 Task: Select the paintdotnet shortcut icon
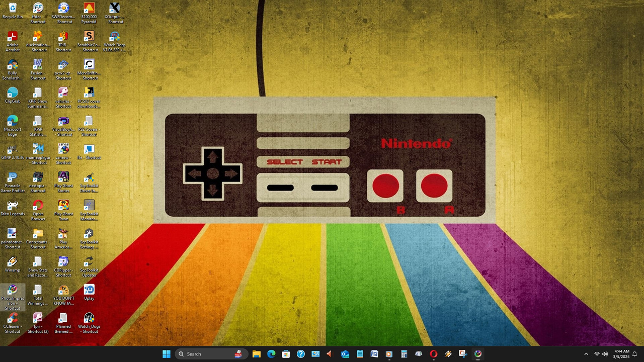coord(13,238)
